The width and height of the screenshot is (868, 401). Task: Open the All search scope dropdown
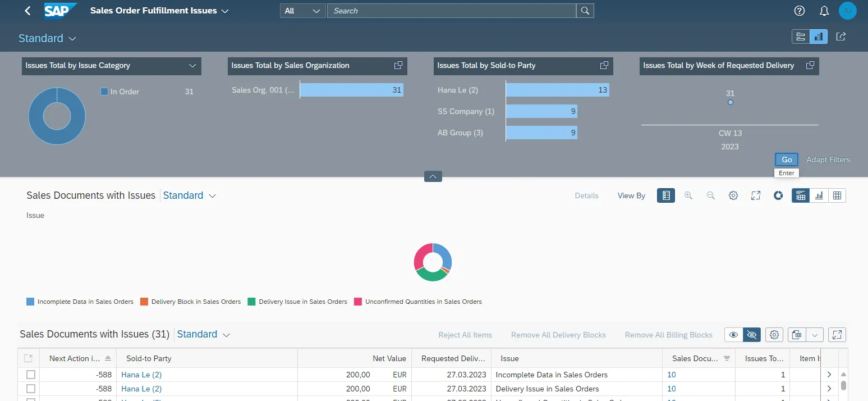click(x=302, y=11)
